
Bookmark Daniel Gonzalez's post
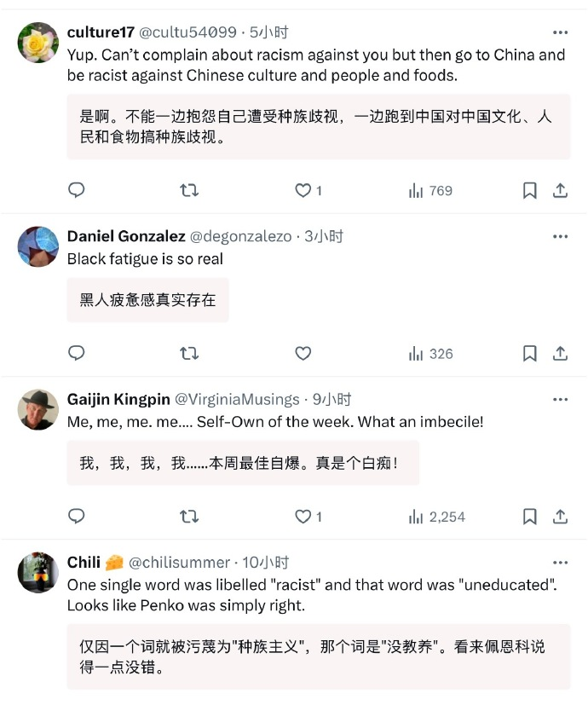(x=529, y=353)
